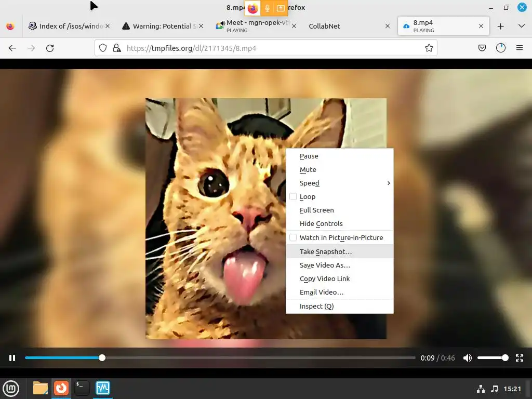Open a new tab with plus button
This screenshot has width=532, height=399.
[500, 26]
